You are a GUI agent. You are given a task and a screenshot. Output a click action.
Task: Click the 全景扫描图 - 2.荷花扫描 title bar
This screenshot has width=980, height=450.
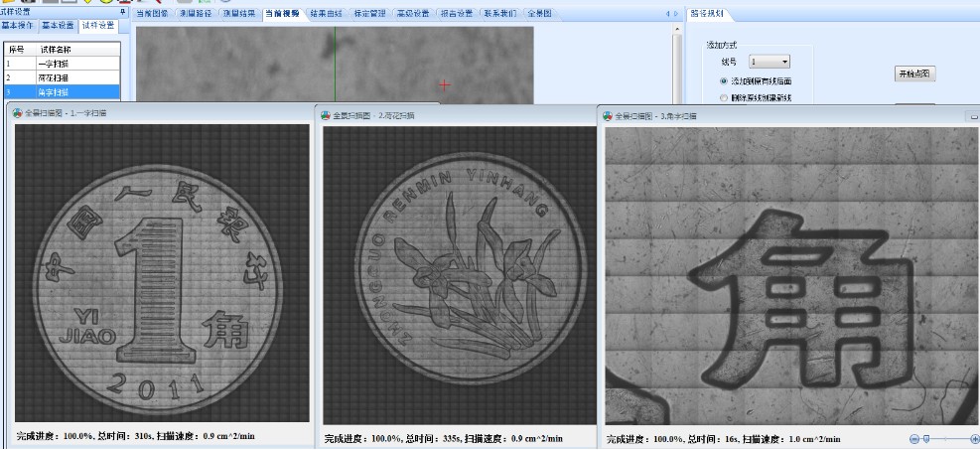coord(457,115)
